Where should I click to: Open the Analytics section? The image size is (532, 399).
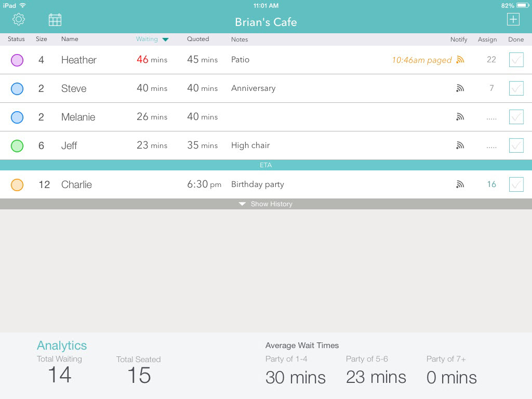[x=62, y=345]
